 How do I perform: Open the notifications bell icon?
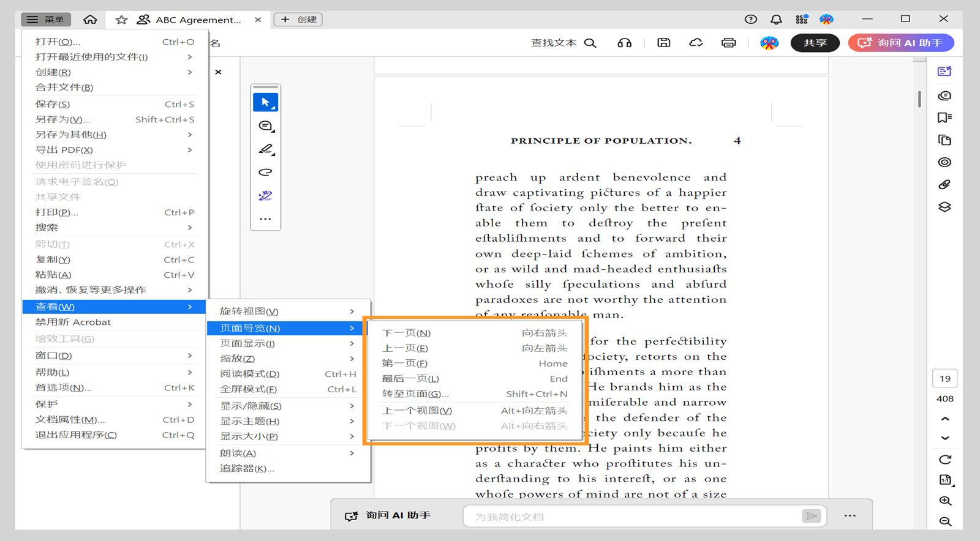(776, 20)
